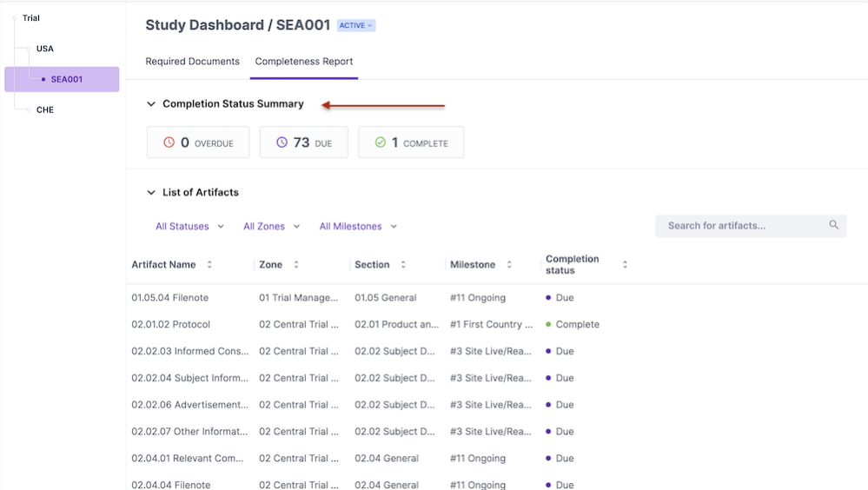Select CHE node in tree
The image size is (868, 490).
coord(45,109)
